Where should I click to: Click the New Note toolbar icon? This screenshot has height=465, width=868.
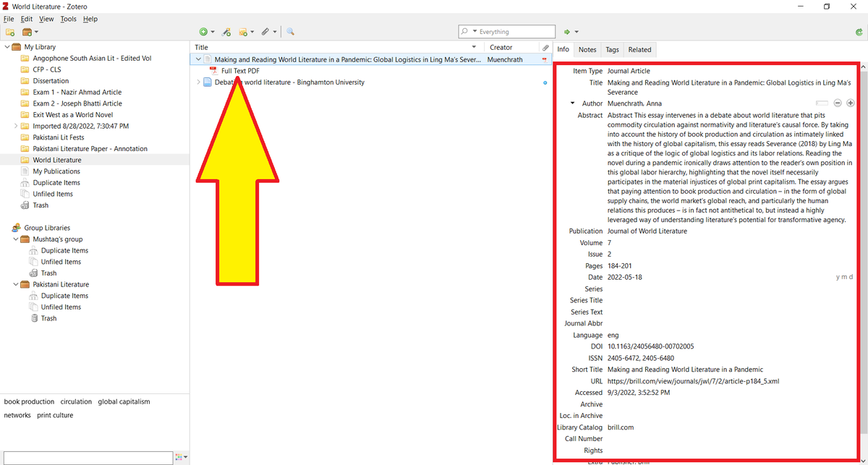pos(246,32)
